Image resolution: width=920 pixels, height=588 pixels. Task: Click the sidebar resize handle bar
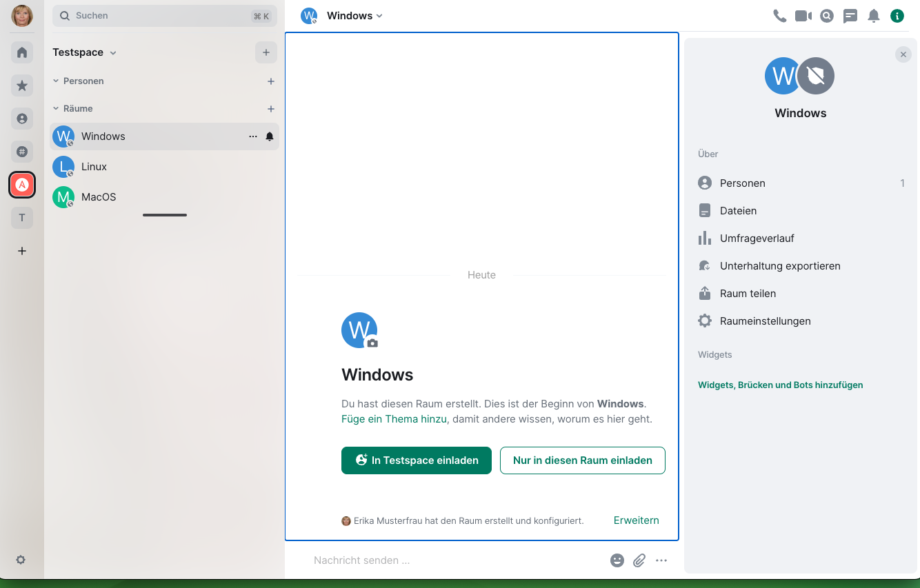[165, 215]
